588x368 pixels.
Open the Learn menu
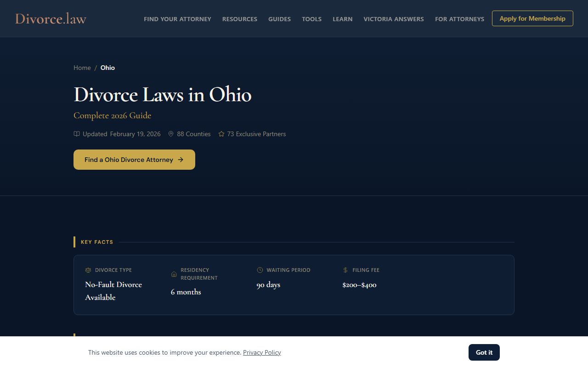coord(343,19)
